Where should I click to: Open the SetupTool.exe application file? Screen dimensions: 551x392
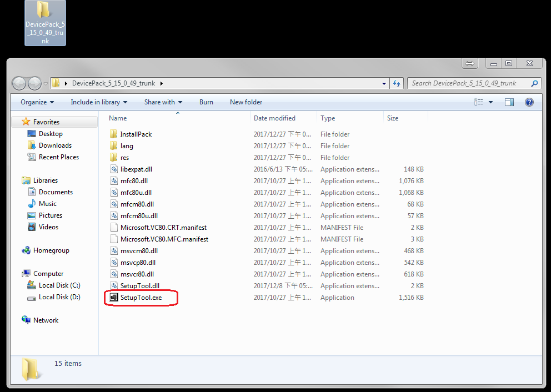click(141, 298)
